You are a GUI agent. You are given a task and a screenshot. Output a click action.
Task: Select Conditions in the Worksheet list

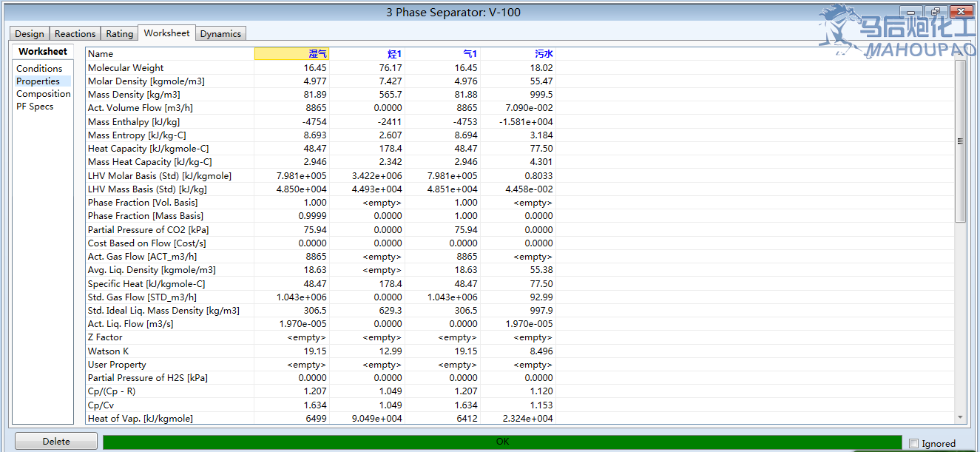pyautogui.click(x=39, y=69)
